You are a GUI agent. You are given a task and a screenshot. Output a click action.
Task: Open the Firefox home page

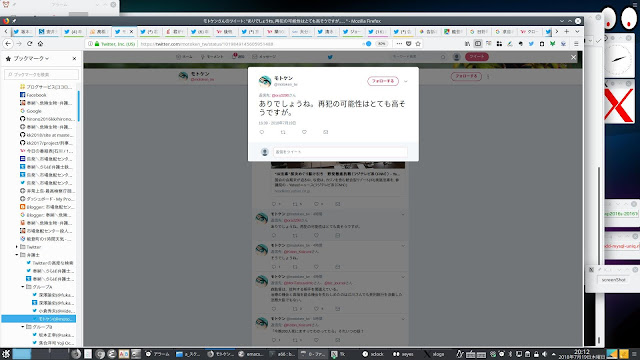point(40,44)
